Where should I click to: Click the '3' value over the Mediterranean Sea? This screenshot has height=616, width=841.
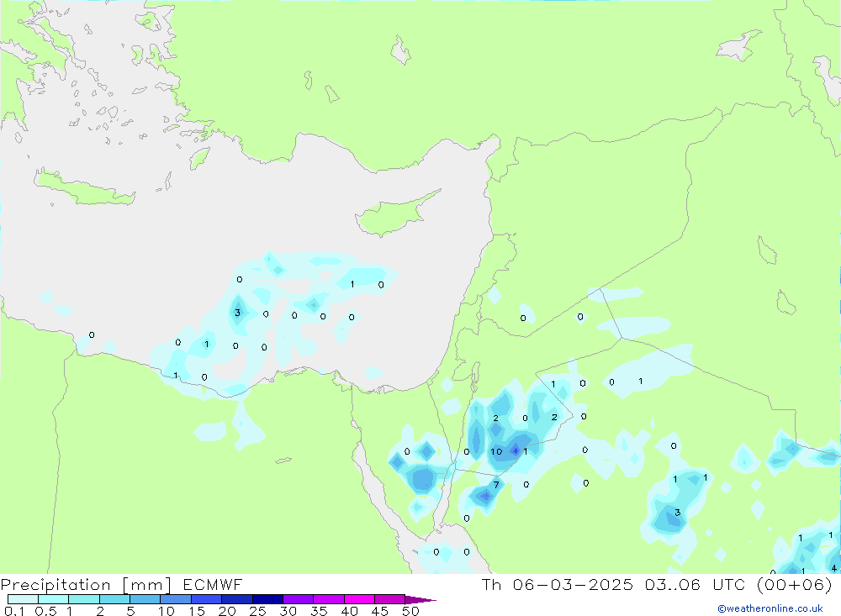[x=238, y=313]
